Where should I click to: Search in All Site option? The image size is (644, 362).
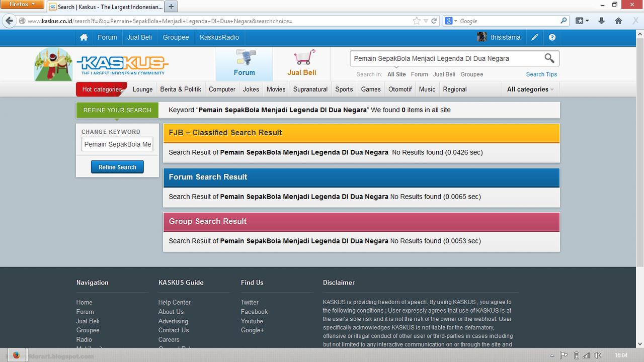396,74
